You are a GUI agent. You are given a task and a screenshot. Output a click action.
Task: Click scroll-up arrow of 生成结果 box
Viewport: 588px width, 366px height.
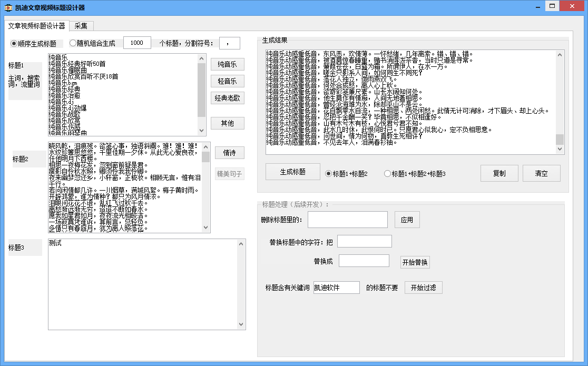pyautogui.click(x=560, y=55)
